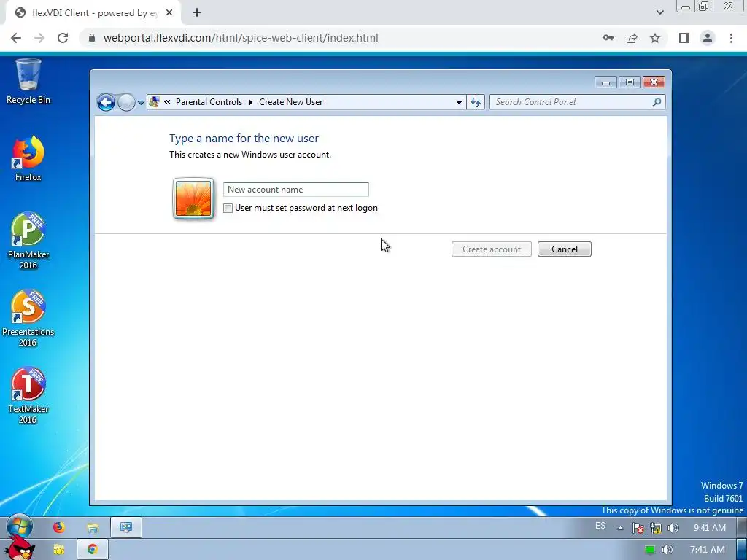Click the Control Panel forward arrow
This screenshot has height=560, width=747.
point(126,102)
